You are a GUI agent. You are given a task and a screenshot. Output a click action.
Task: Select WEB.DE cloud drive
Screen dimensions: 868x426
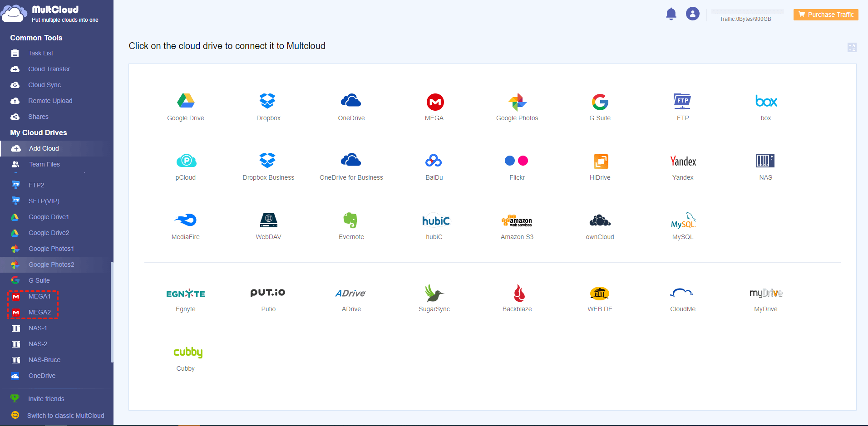(x=600, y=299)
